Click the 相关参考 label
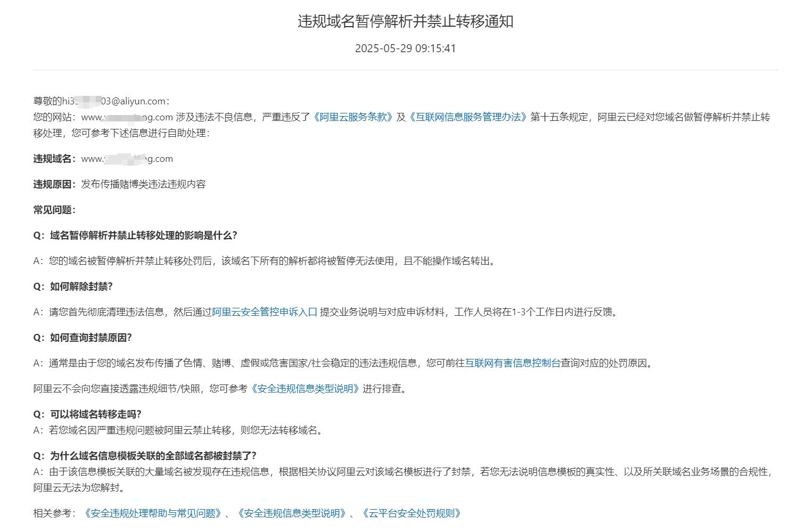This screenshot has height=532, width=797. point(54,513)
